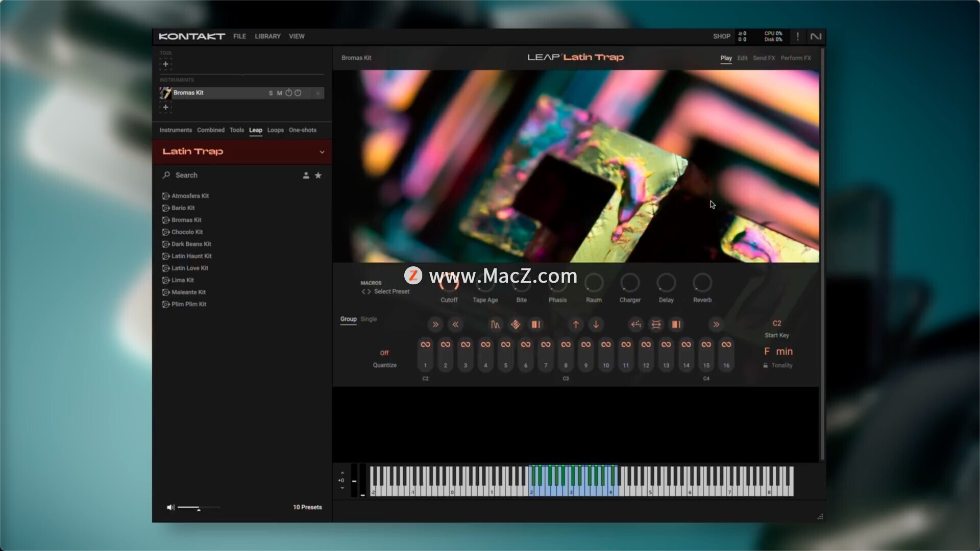The width and height of the screenshot is (980, 551).
Task: Select the Group mode tab
Action: click(349, 319)
